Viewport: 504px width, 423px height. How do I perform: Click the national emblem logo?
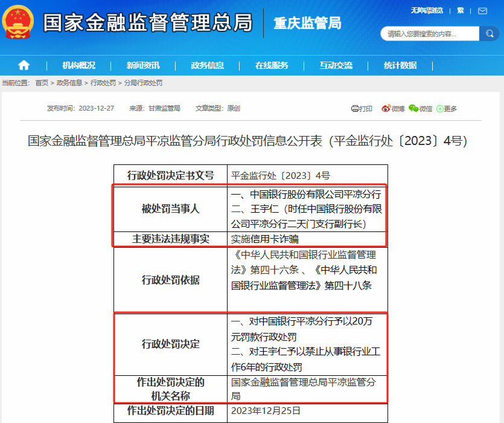point(18,22)
